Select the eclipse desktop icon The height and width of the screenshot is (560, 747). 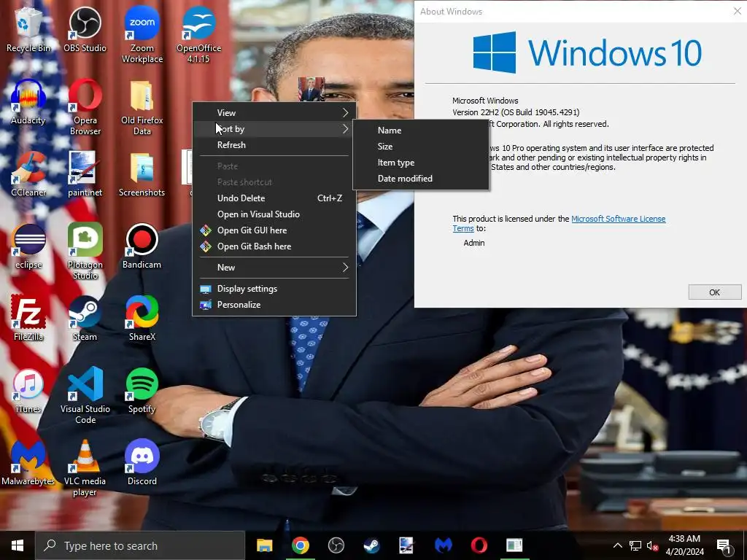click(28, 246)
